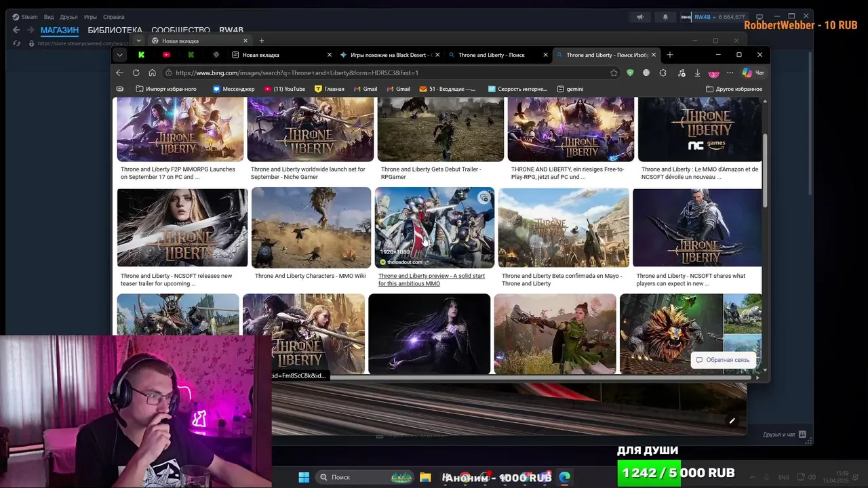Open the green shield extension icon
Screen dimensions: 868x488
[630, 73]
